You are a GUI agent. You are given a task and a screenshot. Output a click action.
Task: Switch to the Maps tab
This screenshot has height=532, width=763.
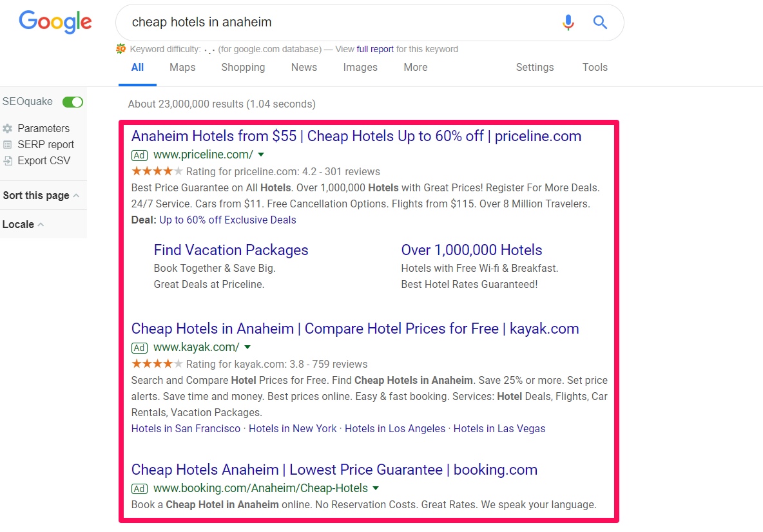point(182,67)
